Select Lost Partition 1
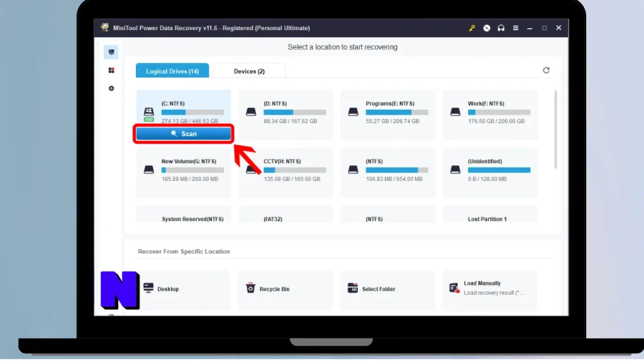This screenshot has width=644, height=362. click(490, 215)
